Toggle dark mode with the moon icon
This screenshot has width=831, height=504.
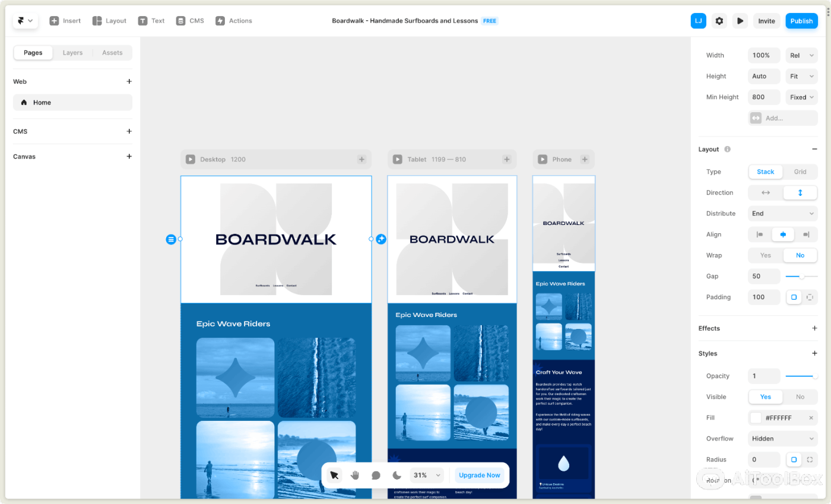click(397, 475)
